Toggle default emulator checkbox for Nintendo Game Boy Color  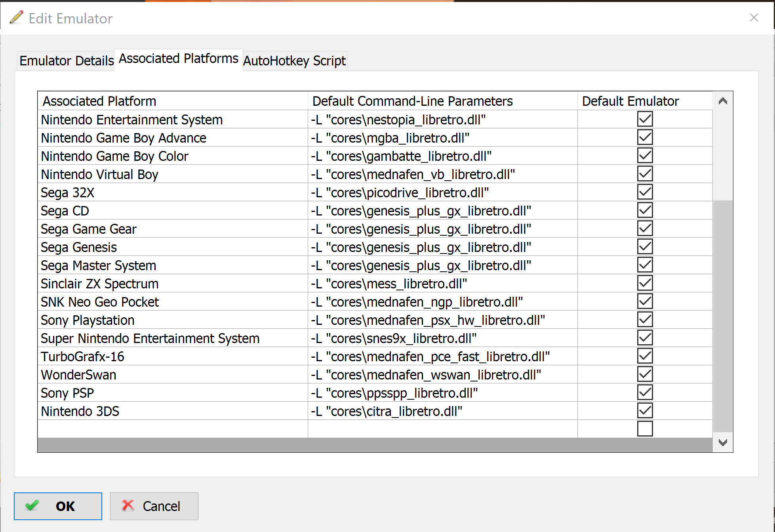(x=645, y=155)
